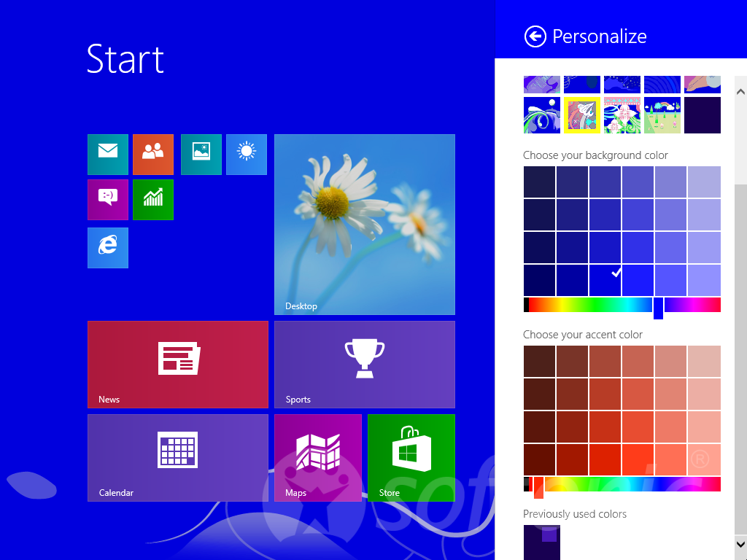Select the rainbow landscape background design
Image resolution: width=747 pixels, height=560 pixels.
pos(662,114)
